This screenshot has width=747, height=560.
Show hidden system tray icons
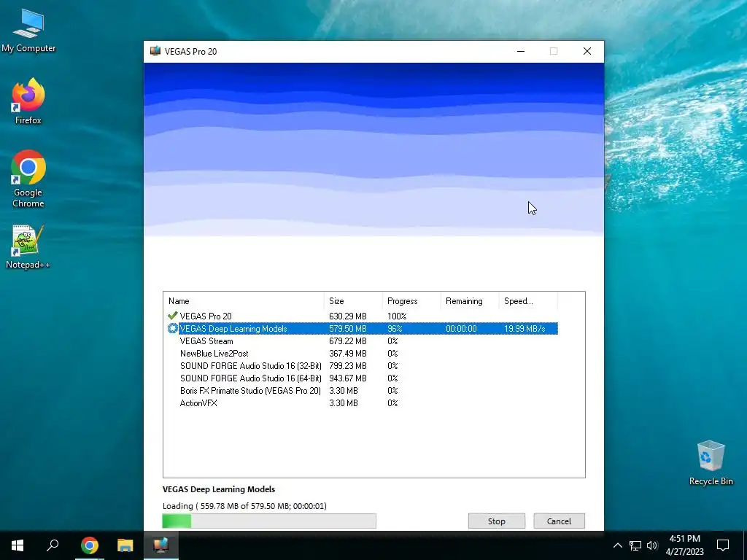(x=617, y=545)
